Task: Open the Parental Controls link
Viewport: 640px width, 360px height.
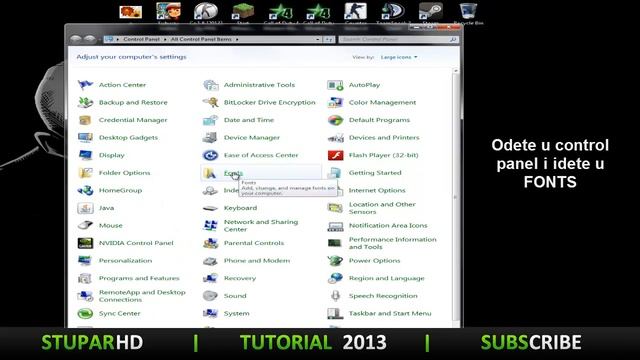Action: [254, 243]
